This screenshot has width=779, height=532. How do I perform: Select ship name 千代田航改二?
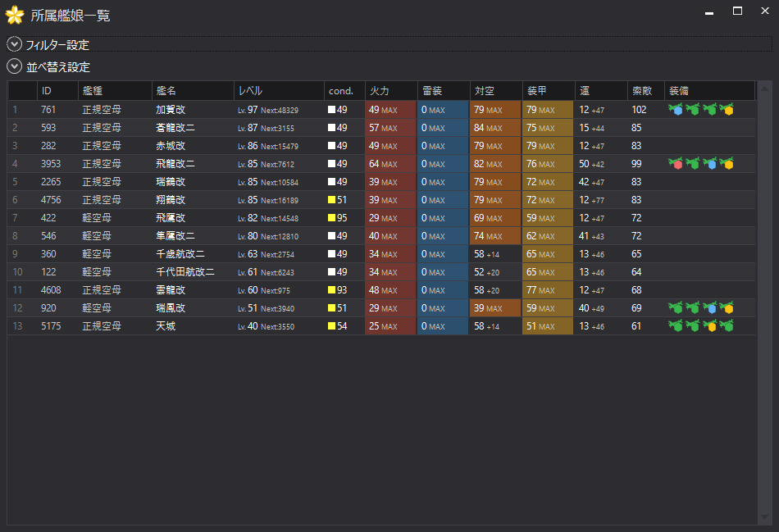[x=185, y=271]
